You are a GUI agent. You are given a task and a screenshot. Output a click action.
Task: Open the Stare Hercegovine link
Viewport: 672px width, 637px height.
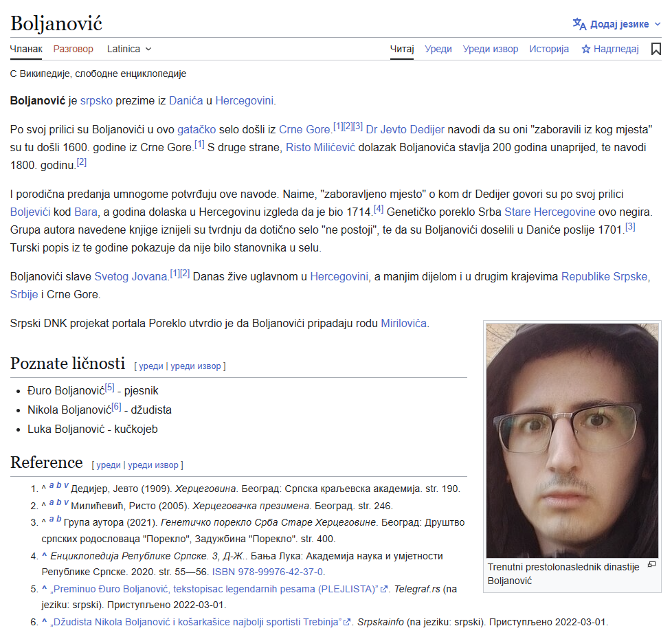pos(550,212)
